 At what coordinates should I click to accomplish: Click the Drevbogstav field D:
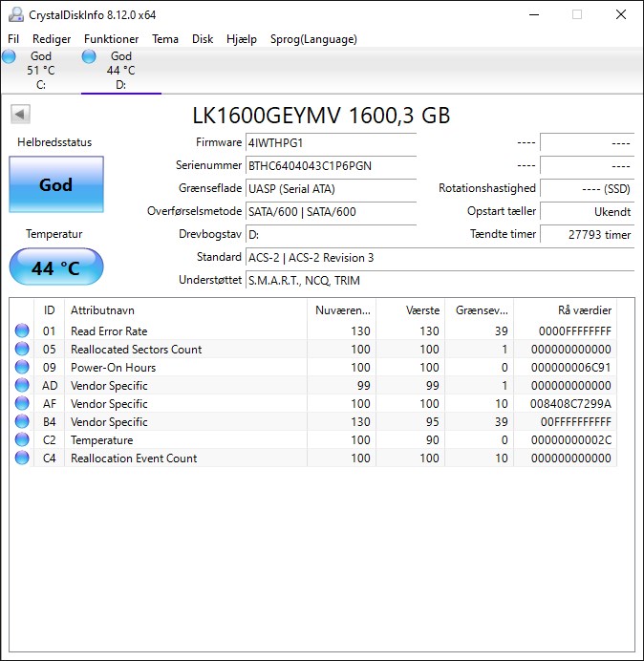coord(331,234)
